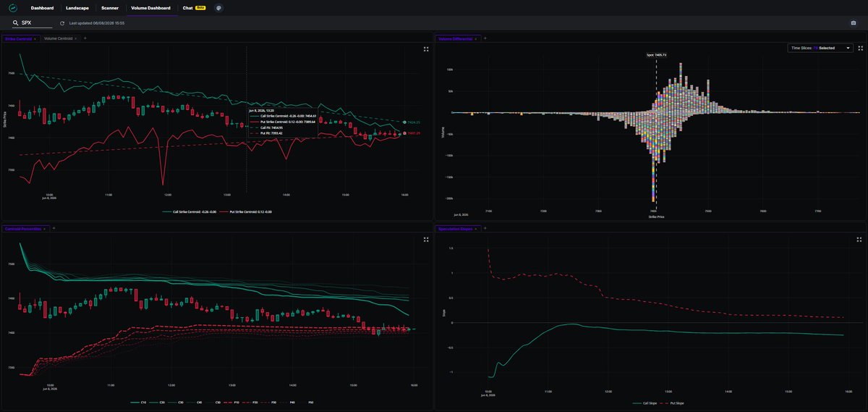Expand Speculation Slopes chart to fullscreen
Screen dimensions: 868x412
pyautogui.click(x=859, y=239)
